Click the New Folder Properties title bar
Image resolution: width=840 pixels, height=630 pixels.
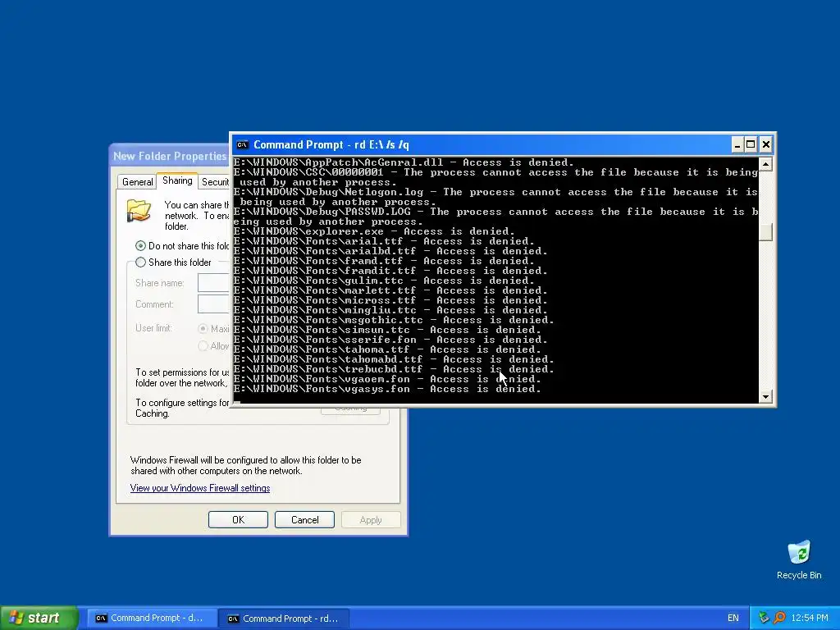pos(170,156)
